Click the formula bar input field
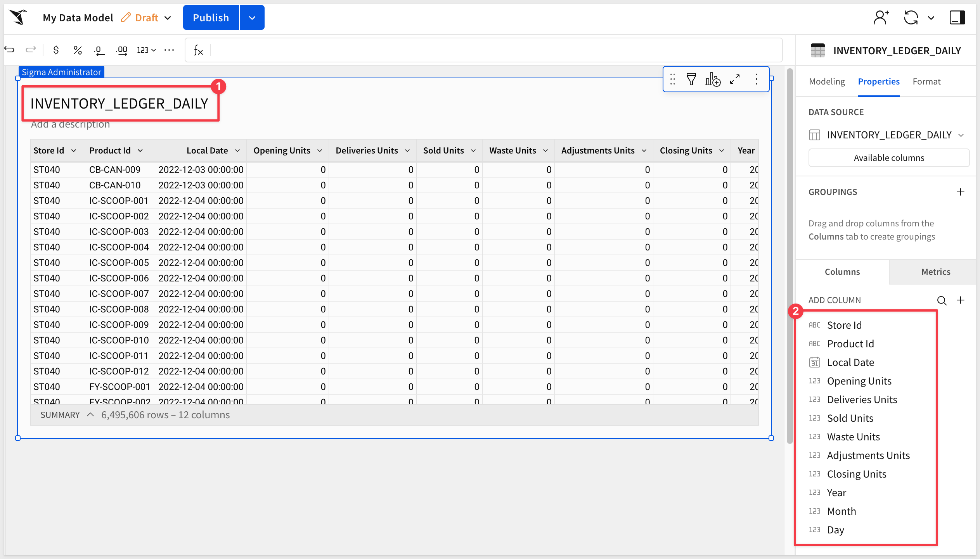Screen dimensions: 980x559 493,50
